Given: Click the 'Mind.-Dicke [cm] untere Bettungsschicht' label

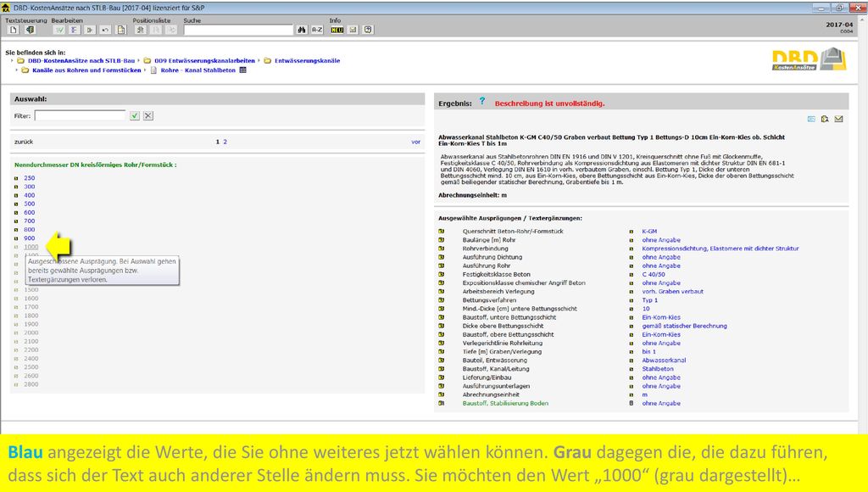Looking at the screenshot, I should coord(520,309).
